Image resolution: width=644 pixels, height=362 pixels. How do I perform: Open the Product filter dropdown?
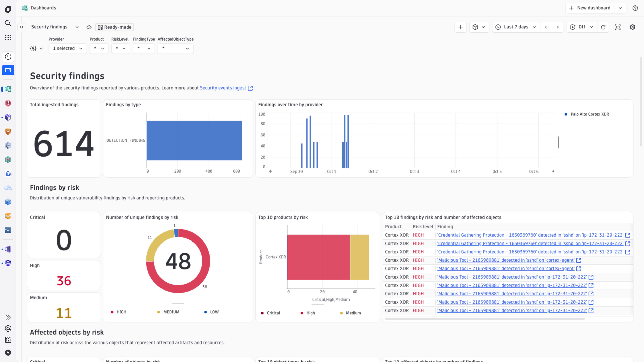click(x=99, y=48)
